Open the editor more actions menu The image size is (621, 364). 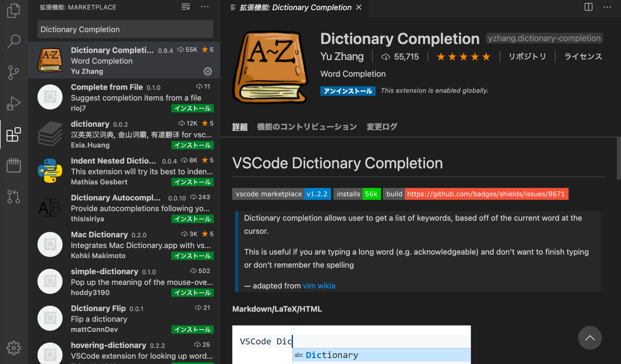click(x=608, y=7)
